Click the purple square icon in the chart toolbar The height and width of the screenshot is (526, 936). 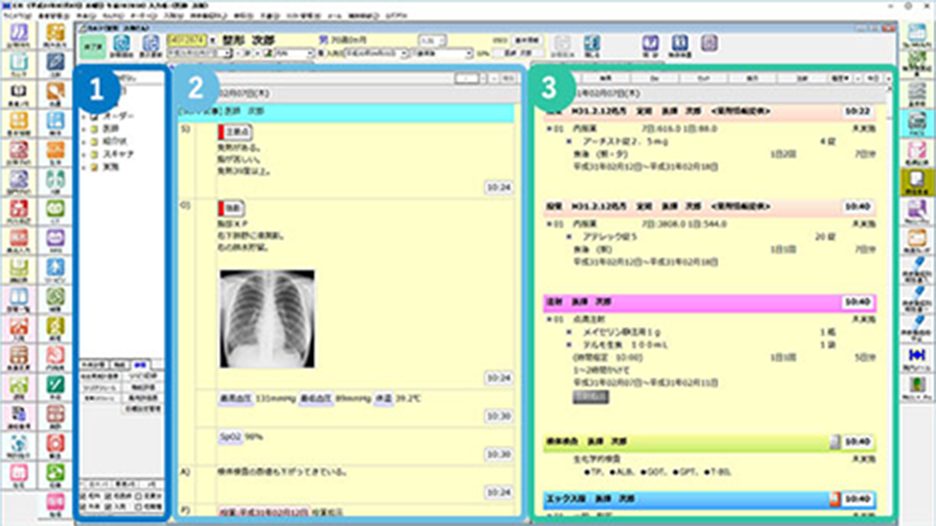click(651, 43)
